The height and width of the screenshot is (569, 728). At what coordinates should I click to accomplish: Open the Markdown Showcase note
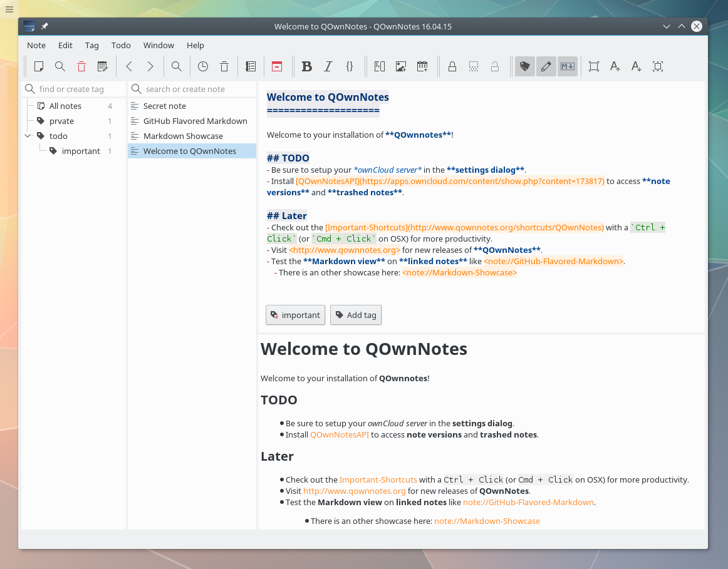click(x=192, y=136)
